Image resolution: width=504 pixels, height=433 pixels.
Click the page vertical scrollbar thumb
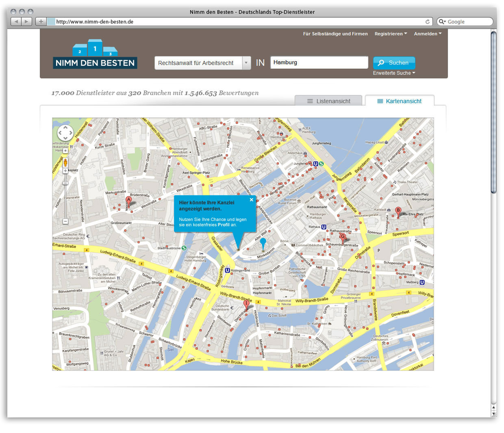coord(494,112)
